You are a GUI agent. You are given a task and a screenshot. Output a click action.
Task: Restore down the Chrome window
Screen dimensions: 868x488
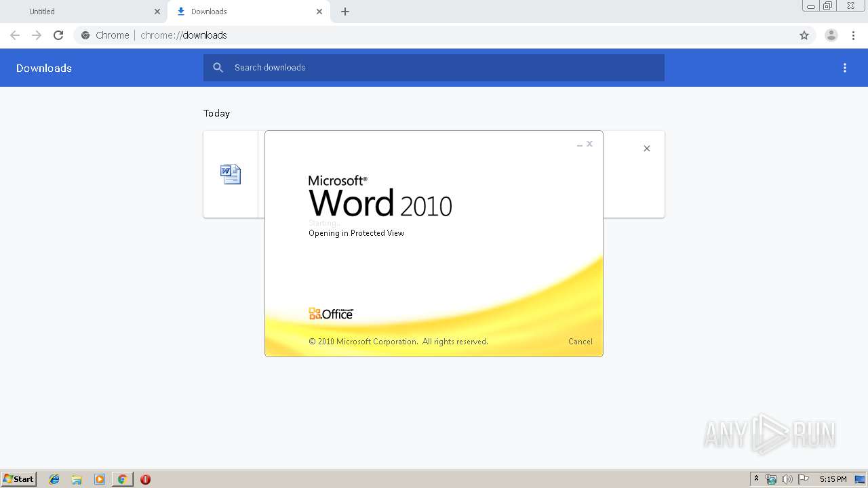[x=829, y=6]
